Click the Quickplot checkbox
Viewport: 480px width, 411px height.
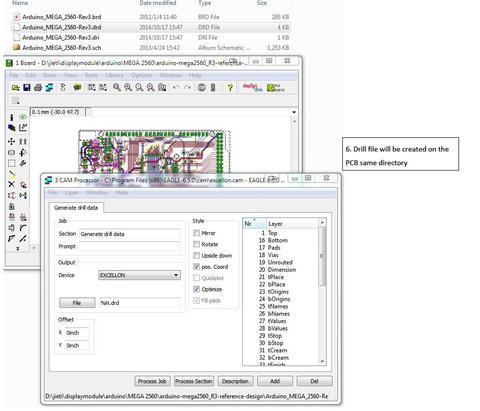(197, 278)
